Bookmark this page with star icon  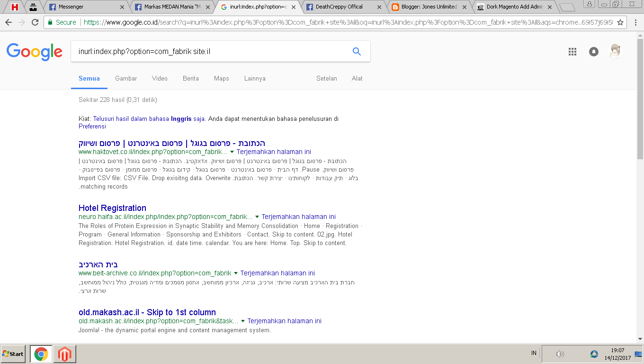pyautogui.click(x=620, y=22)
